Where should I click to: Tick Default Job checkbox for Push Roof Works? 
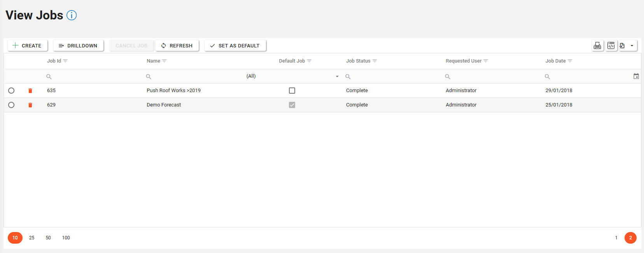click(292, 91)
